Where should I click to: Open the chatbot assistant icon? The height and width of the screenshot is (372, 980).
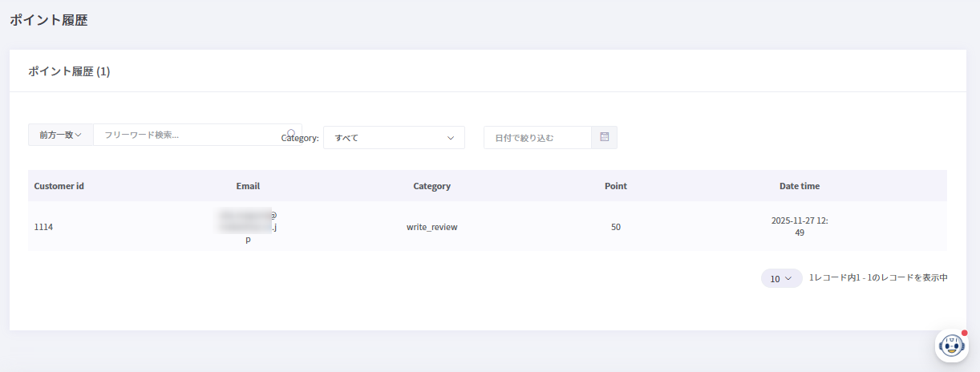click(x=952, y=346)
